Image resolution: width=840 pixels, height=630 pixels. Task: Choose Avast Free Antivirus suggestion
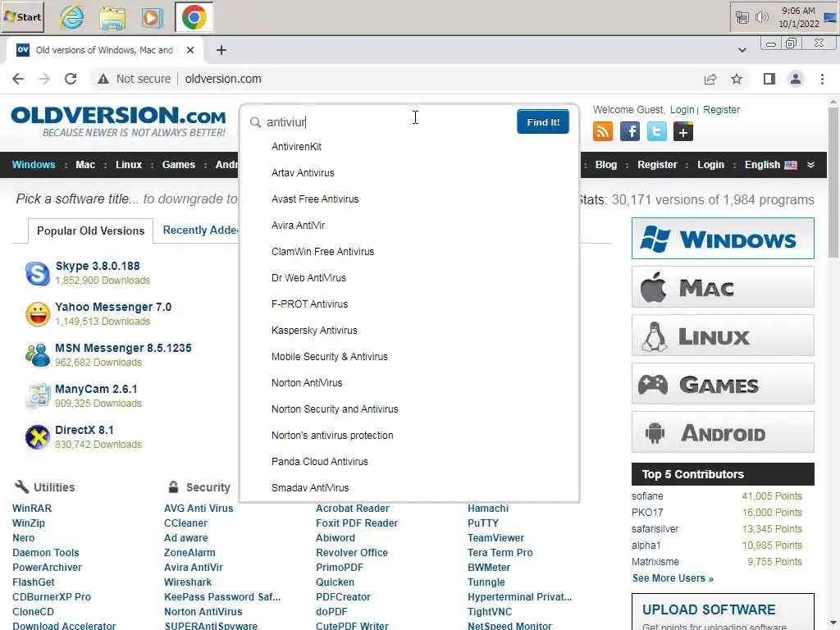(410, 199)
